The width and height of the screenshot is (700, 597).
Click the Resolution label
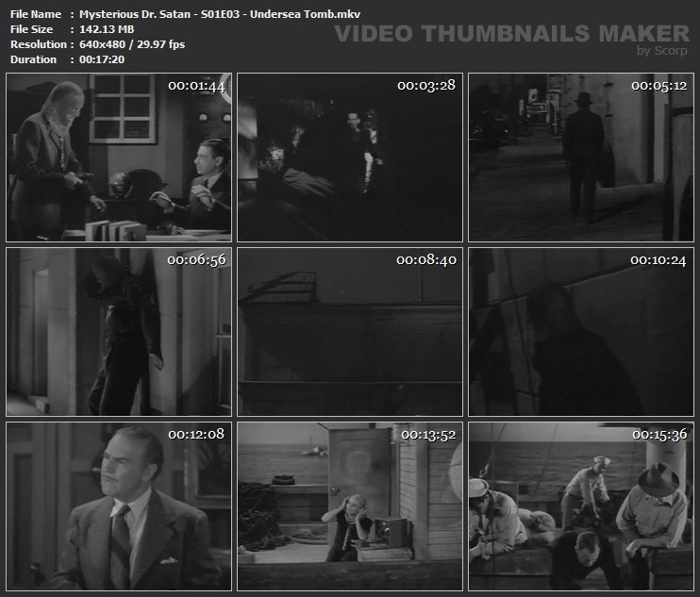39,44
